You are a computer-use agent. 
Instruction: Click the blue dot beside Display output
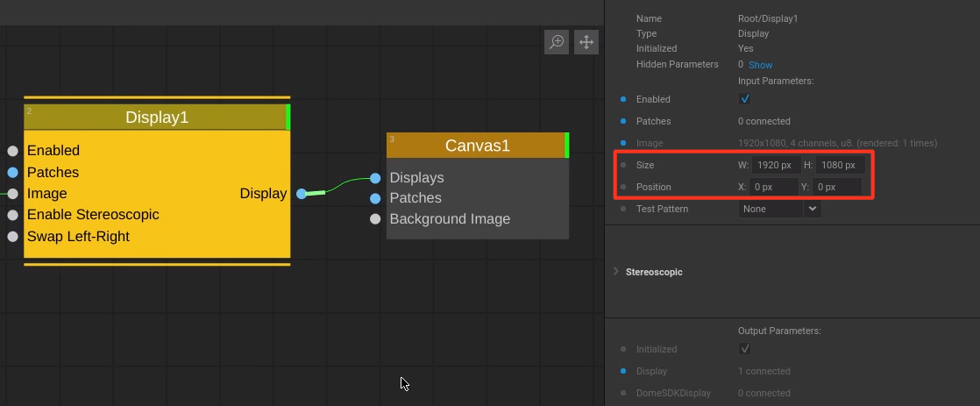click(x=623, y=371)
